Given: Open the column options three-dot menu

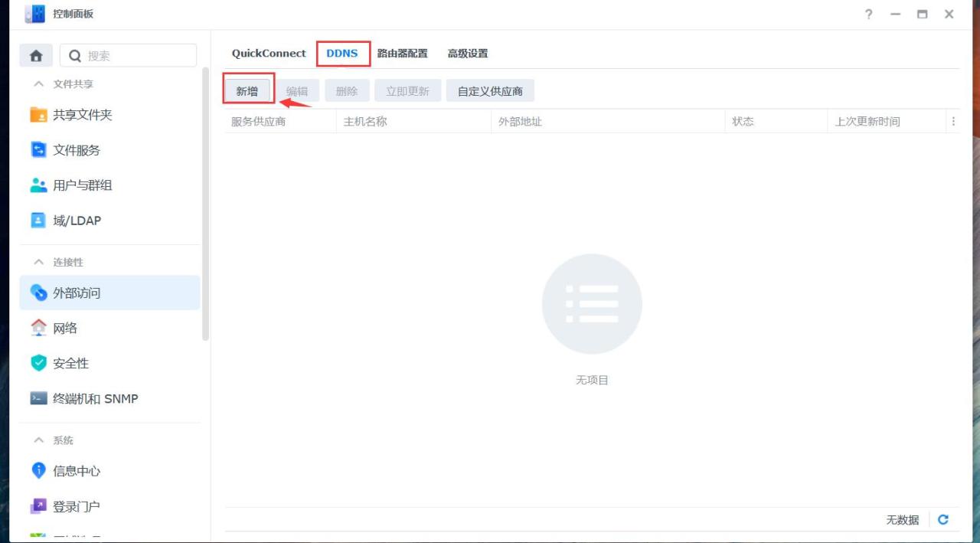Looking at the screenshot, I should click(x=953, y=121).
